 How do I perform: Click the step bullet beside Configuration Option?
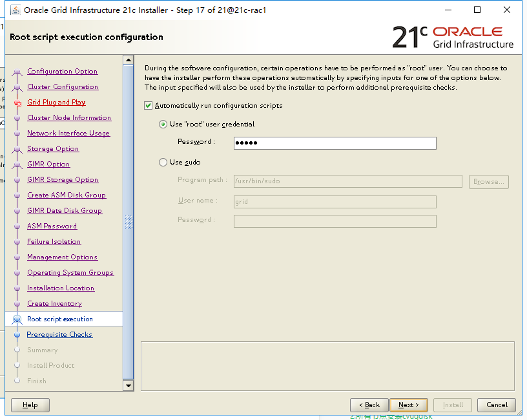pos(17,72)
